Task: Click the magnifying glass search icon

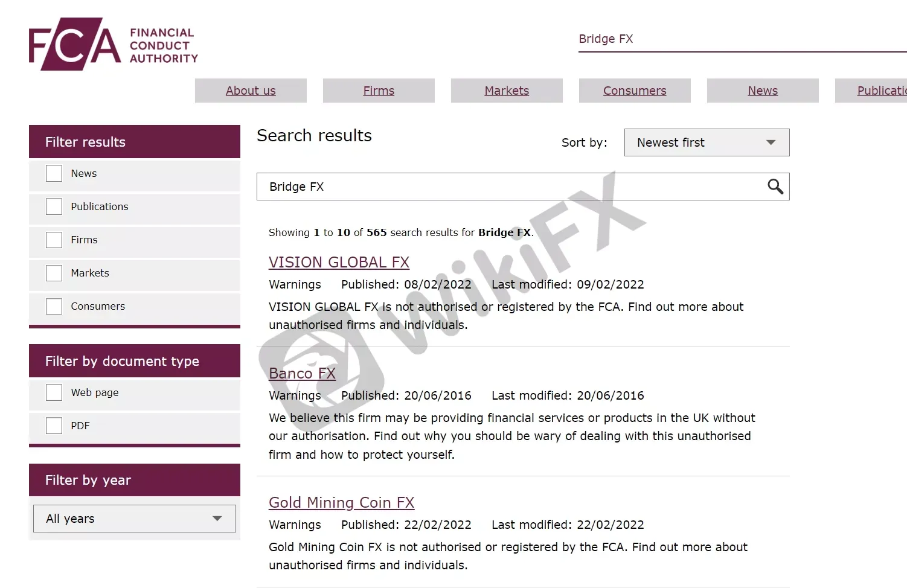Action: click(775, 187)
